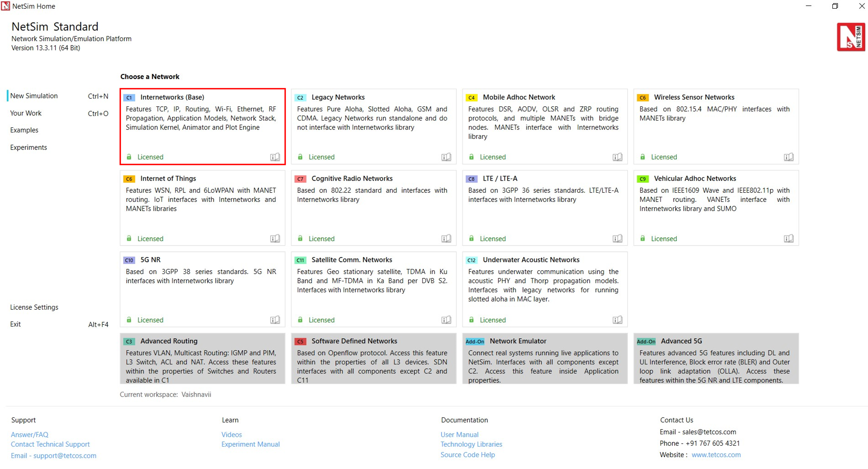This screenshot has height=469, width=868.
Task: Open Internetworks info book icon
Action: point(275,157)
